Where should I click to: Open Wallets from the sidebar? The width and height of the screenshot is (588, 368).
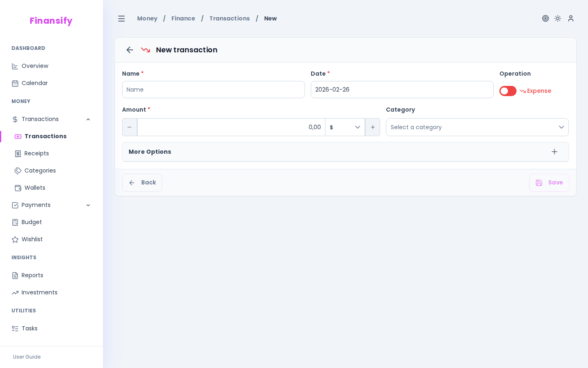[x=35, y=188]
